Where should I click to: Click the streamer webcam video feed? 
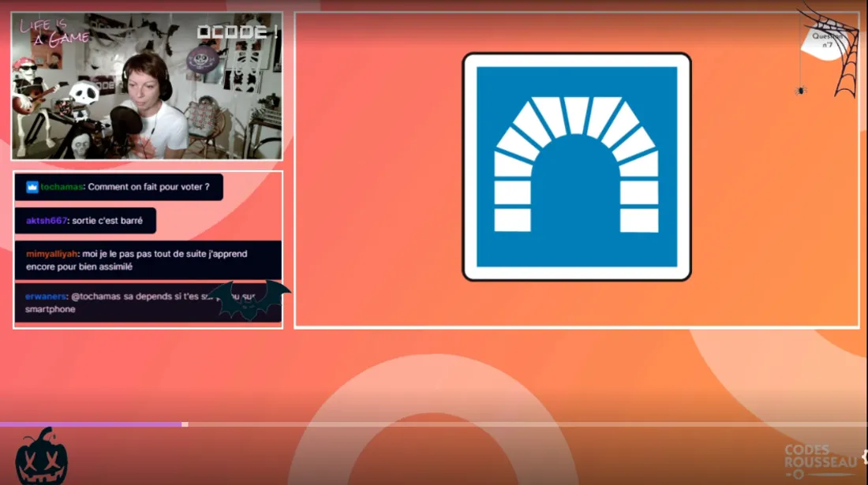pos(148,86)
